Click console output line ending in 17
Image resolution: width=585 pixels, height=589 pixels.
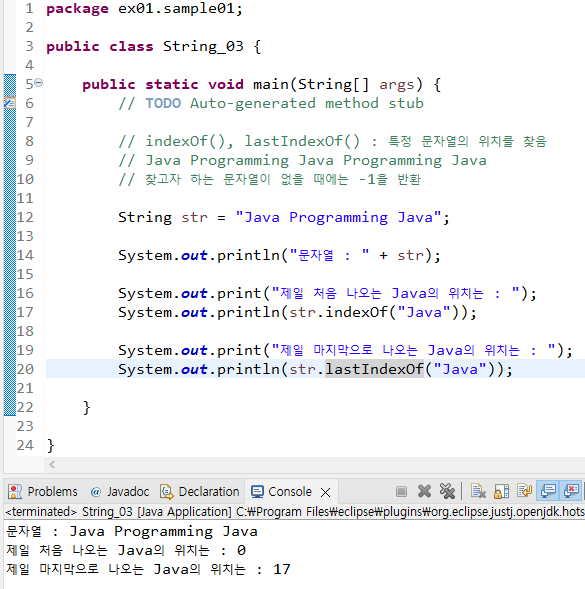(x=148, y=569)
